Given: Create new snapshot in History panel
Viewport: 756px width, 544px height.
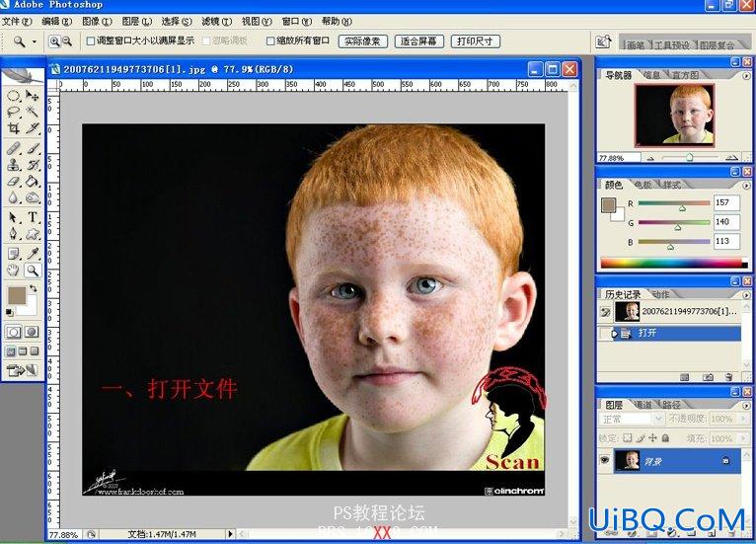Looking at the screenshot, I should [x=708, y=377].
